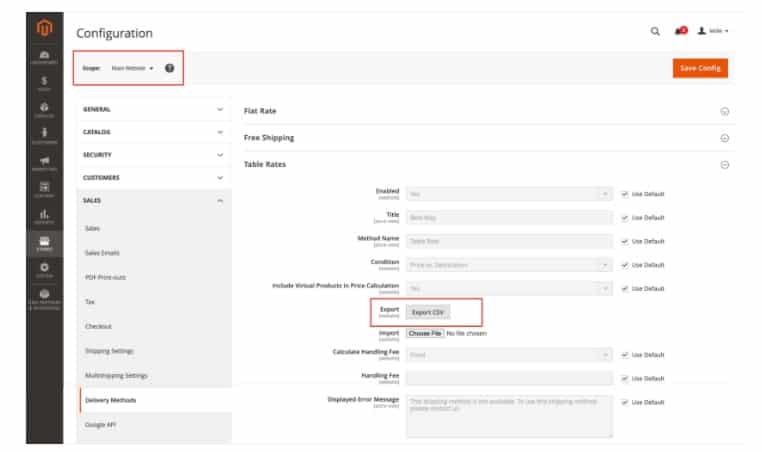Click the Export CSV button
762x452 pixels.
coord(428,312)
